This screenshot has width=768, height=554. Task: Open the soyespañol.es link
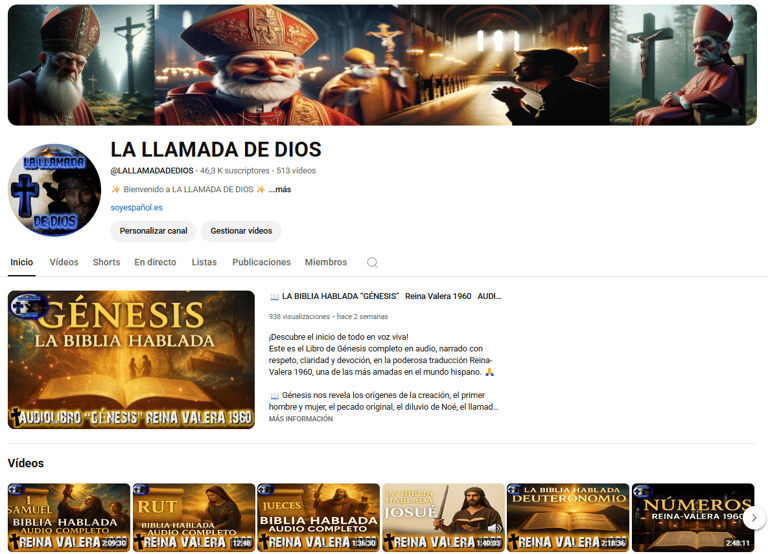click(137, 208)
